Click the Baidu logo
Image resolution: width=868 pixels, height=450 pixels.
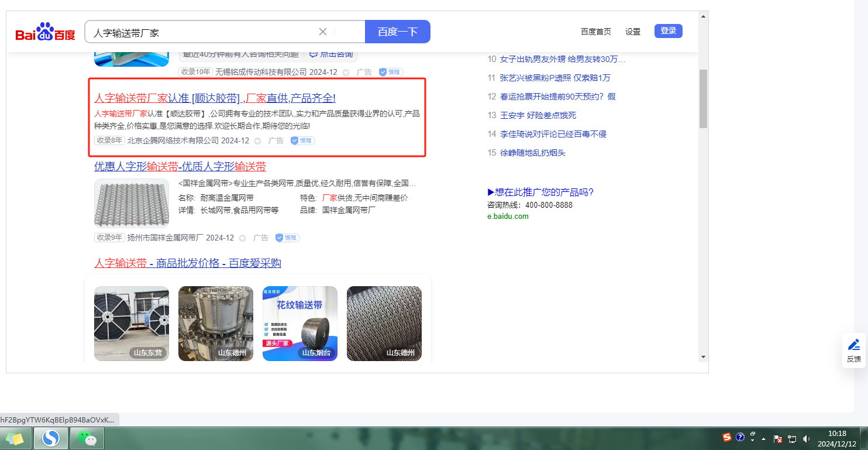pyautogui.click(x=45, y=32)
